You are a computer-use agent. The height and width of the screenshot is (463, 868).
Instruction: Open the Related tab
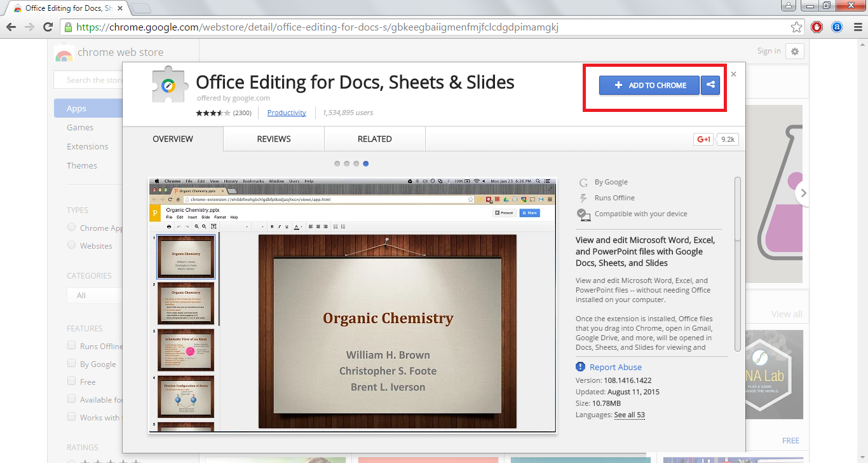point(374,139)
